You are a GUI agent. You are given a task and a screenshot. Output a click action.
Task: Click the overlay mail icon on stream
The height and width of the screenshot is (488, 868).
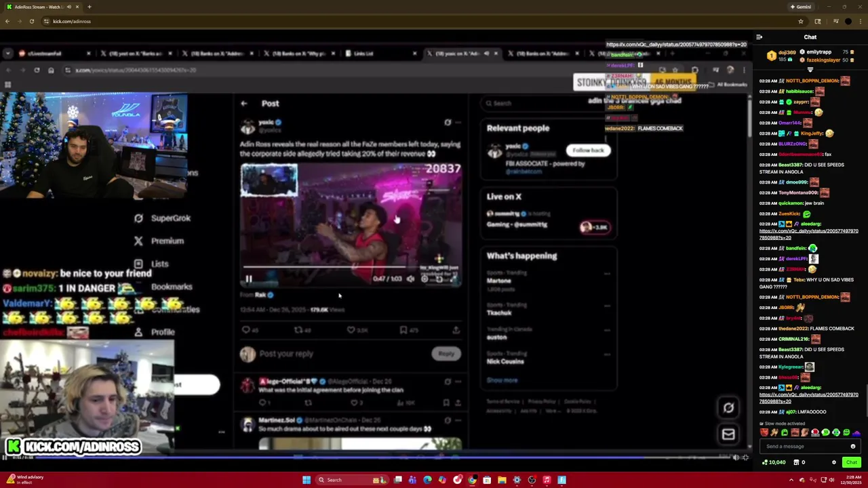point(728,434)
